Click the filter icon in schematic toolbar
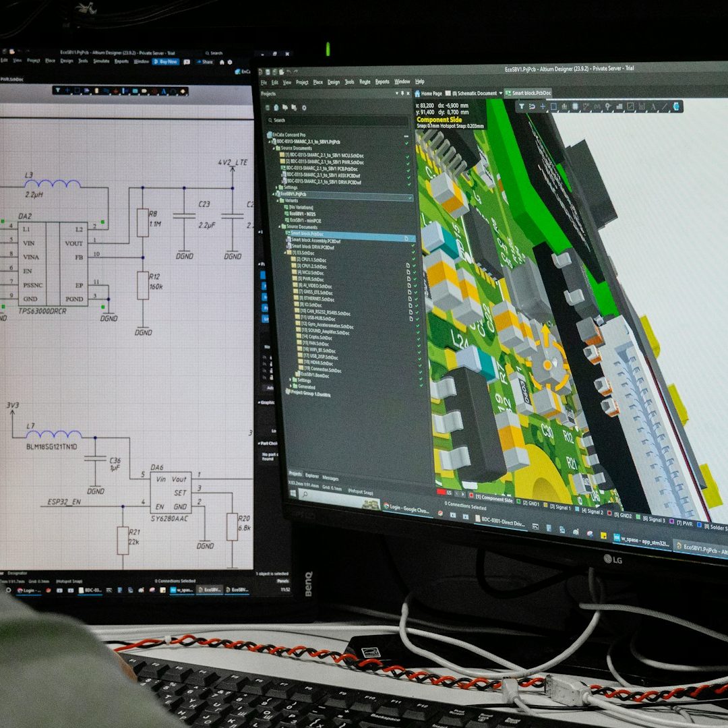This screenshot has width=728, height=728. click(x=59, y=90)
